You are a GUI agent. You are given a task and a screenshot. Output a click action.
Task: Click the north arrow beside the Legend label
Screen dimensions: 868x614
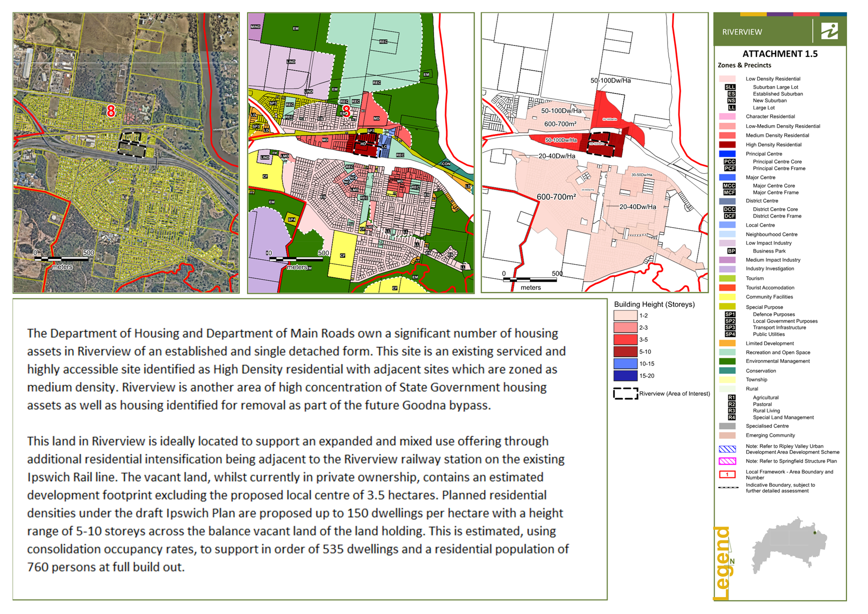coord(731,552)
